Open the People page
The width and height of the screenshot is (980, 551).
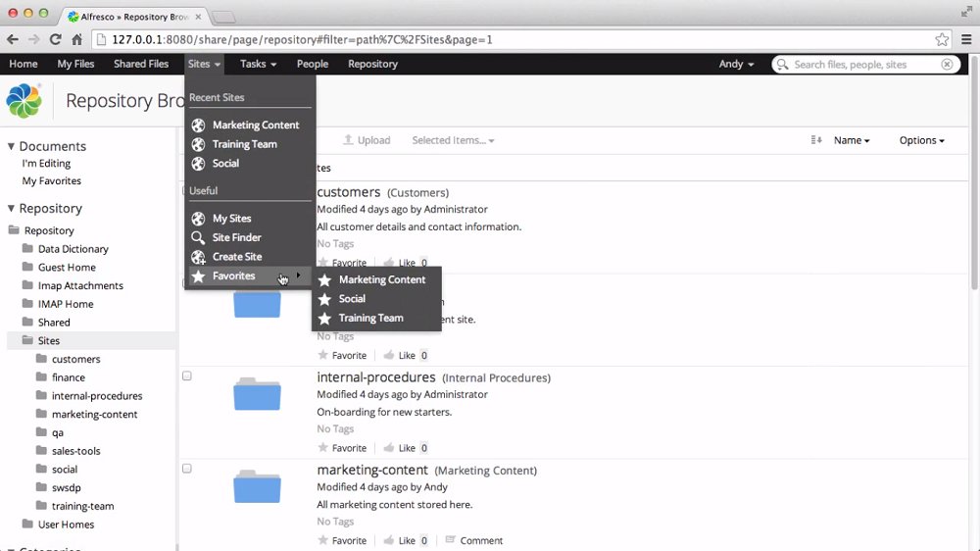tap(313, 64)
